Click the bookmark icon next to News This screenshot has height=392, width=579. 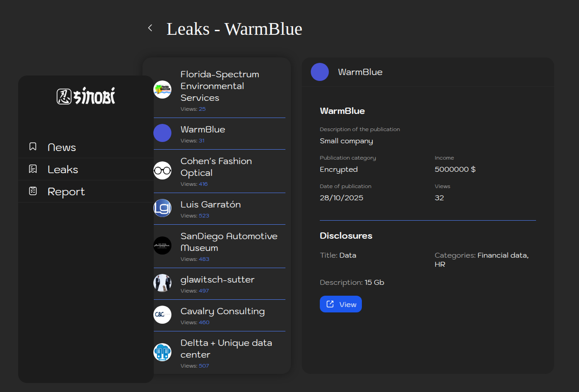tap(33, 146)
